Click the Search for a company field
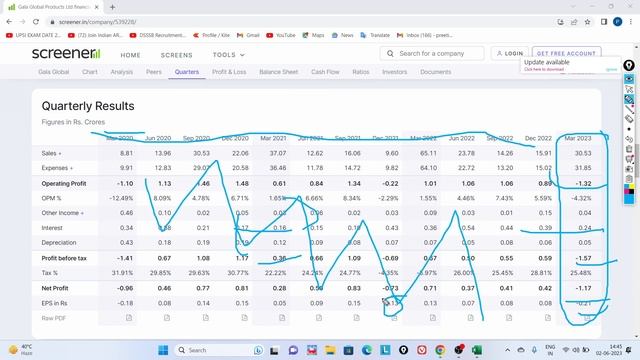Image resolution: width=640 pixels, height=360 pixels. tap(432, 53)
